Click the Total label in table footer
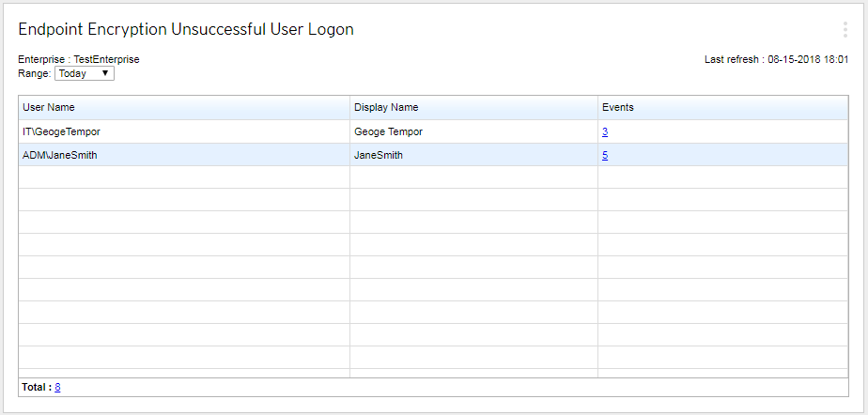Viewport: 868px width, 415px height. pyautogui.click(x=36, y=387)
